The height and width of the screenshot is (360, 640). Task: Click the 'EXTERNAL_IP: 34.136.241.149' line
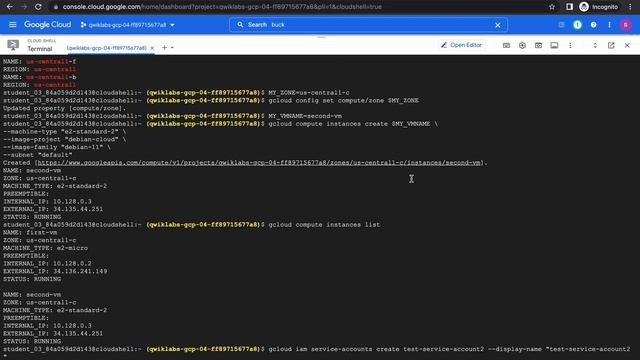[x=55, y=271]
